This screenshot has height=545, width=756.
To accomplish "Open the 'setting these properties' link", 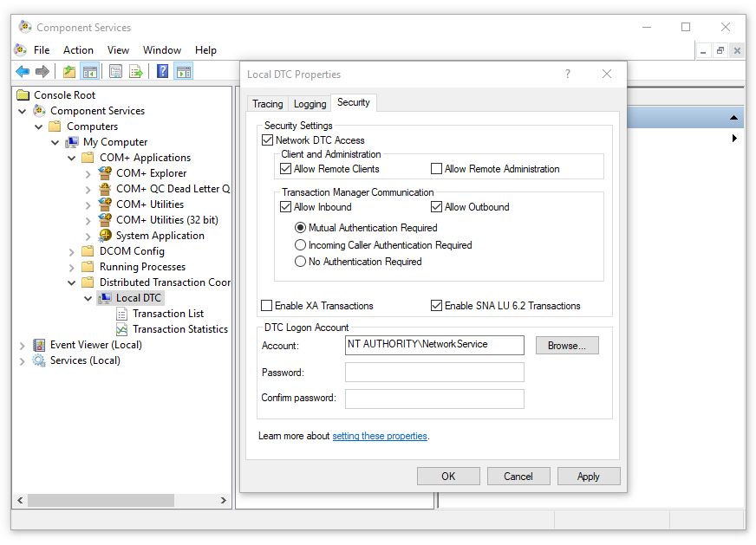I will pyautogui.click(x=380, y=436).
